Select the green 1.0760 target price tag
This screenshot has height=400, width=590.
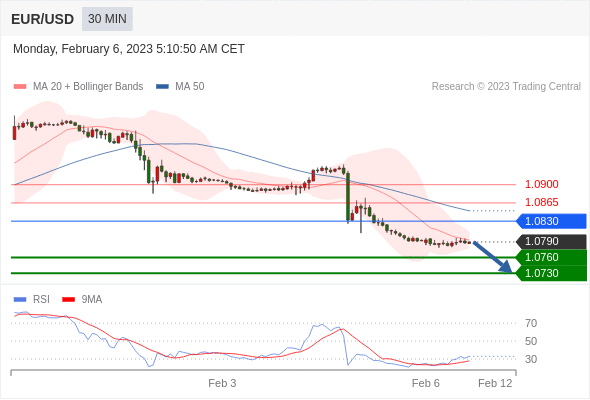[x=551, y=257]
